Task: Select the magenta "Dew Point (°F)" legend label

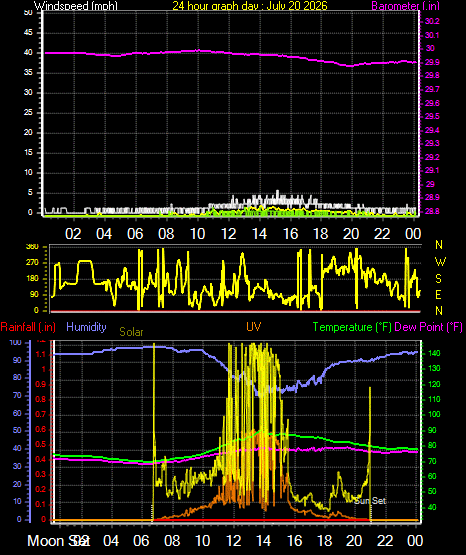Action: pyautogui.click(x=428, y=327)
